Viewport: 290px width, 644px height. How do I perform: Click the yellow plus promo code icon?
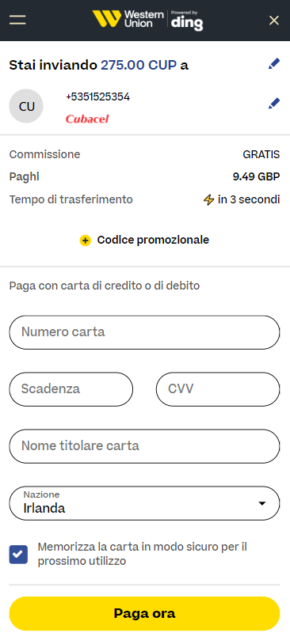(85, 241)
